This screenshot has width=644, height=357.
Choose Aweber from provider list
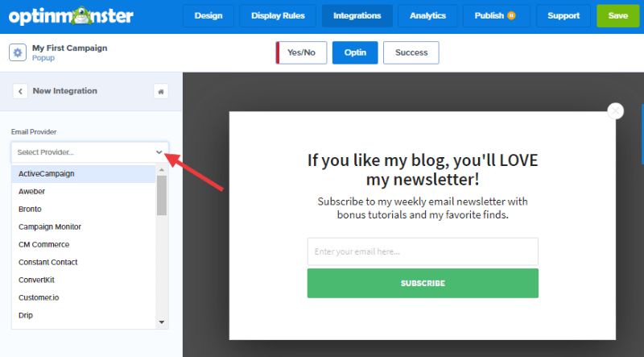[84, 191]
